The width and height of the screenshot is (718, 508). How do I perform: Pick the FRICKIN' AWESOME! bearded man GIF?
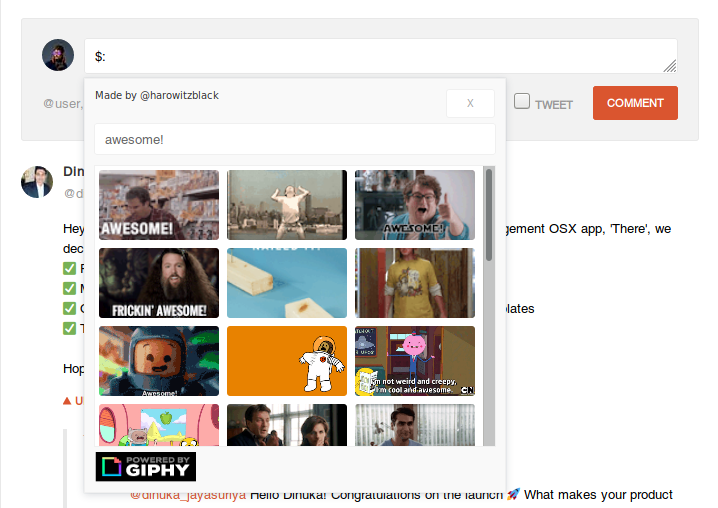(159, 283)
